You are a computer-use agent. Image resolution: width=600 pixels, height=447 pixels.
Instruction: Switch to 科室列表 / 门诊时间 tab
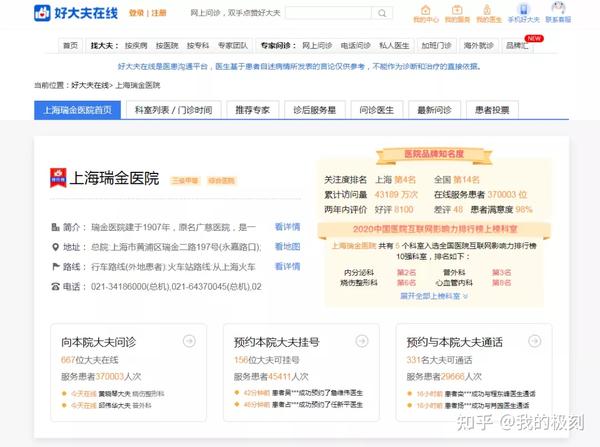coord(174,110)
